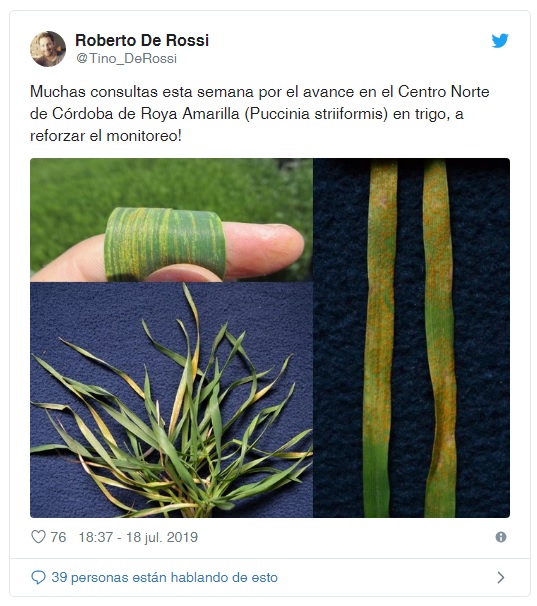
Task: Like the tweet with heart icon
Action: tap(38, 537)
